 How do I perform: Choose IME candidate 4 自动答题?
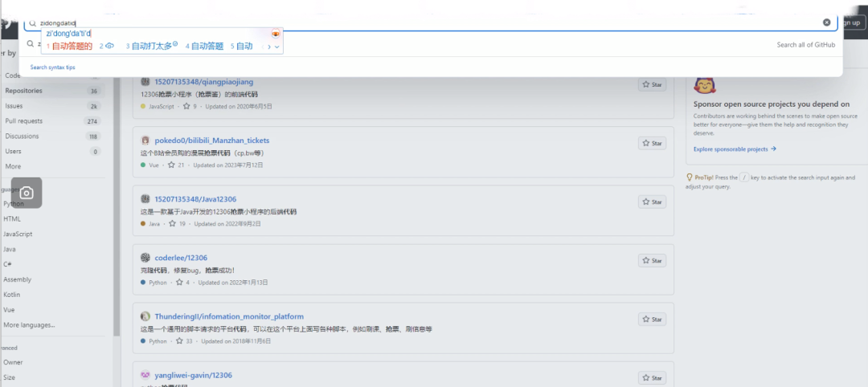[x=204, y=47]
